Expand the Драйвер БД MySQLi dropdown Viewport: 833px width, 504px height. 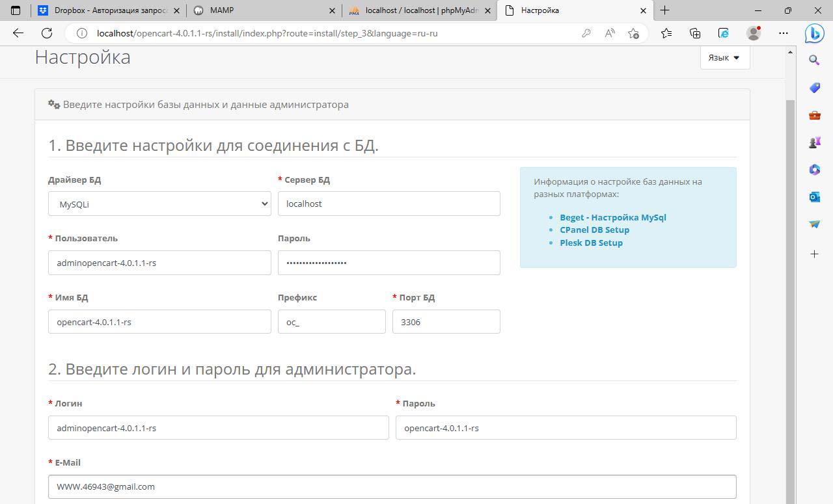(x=159, y=204)
